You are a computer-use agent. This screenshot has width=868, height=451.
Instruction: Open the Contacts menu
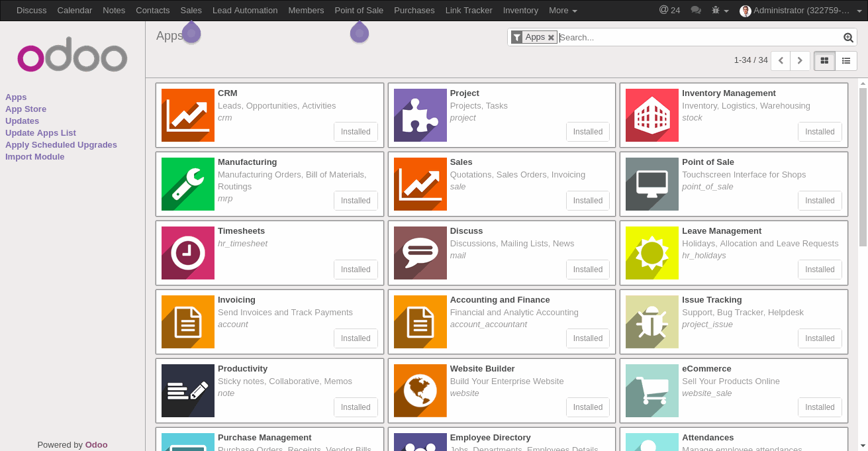pos(153,11)
